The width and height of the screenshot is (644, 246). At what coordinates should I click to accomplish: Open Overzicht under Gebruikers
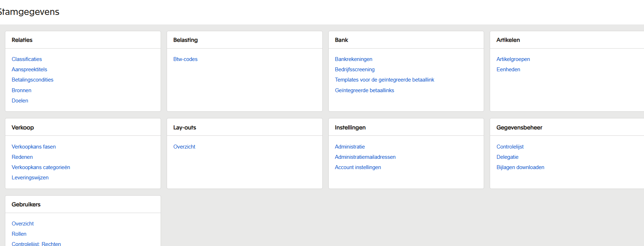click(23, 224)
